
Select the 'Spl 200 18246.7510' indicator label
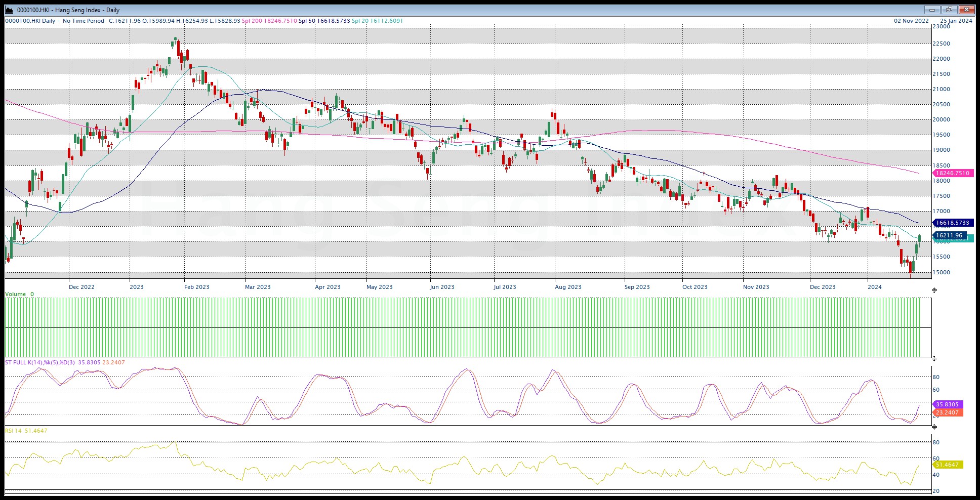[x=269, y=21]
